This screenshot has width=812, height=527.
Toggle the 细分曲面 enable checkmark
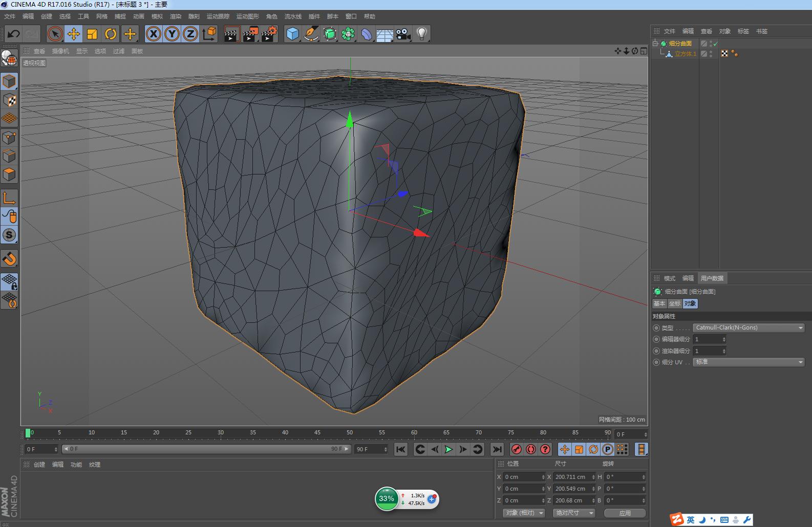[715, 43]
